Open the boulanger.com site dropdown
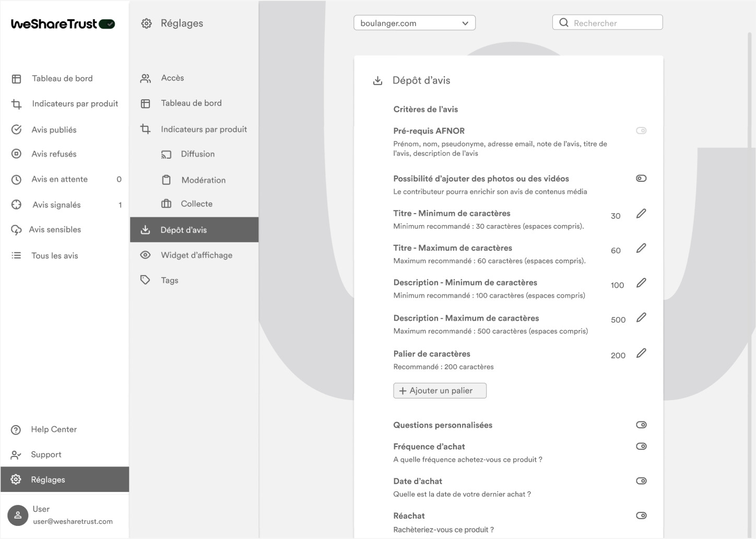Viewport: 756px width, 539px height. (x=414, y=23)
